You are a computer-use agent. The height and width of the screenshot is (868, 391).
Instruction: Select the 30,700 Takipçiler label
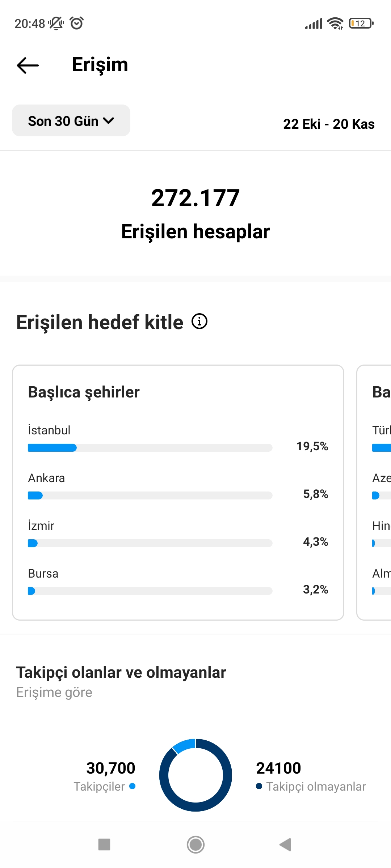pyautogui.click(x=105, y=776)
